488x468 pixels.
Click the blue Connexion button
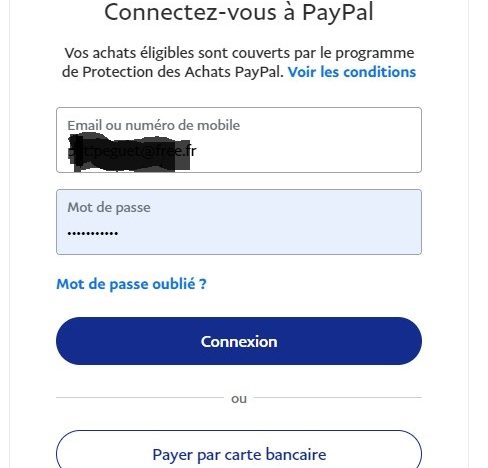(x=239, y=341)
